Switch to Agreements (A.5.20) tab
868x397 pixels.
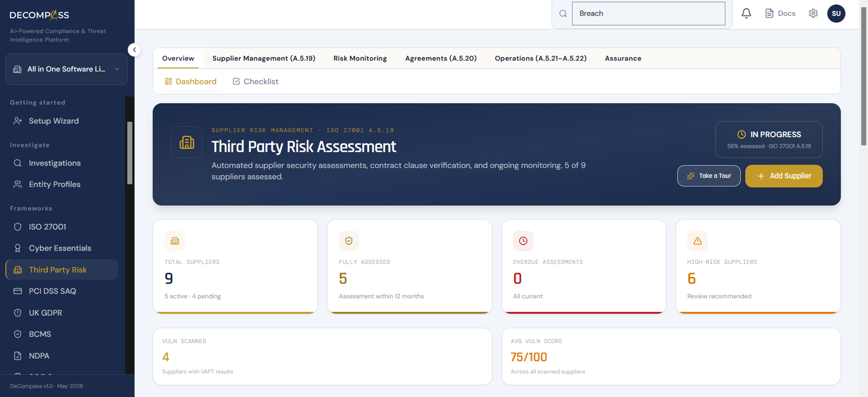[x=441, y=59]
